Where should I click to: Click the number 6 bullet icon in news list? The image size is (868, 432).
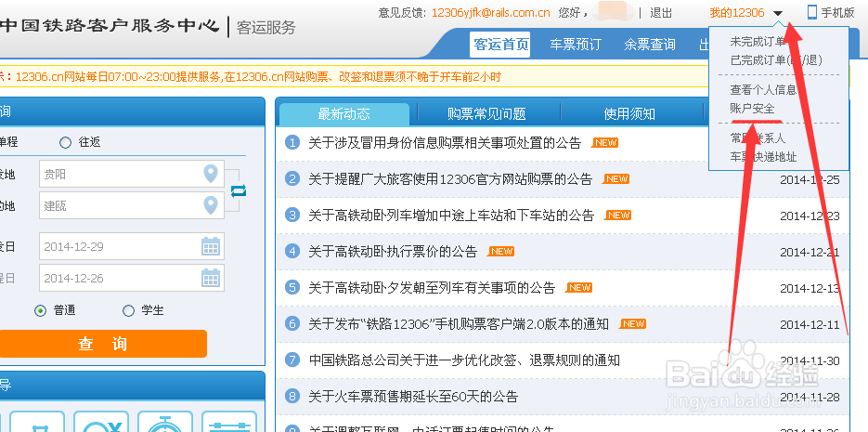[x=292, y=324]
